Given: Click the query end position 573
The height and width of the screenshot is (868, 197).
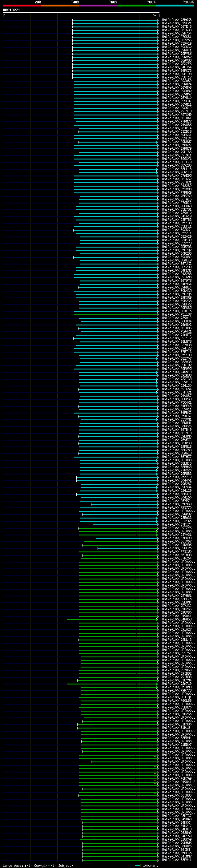Looking at the screenshot, I should [155, 15].
